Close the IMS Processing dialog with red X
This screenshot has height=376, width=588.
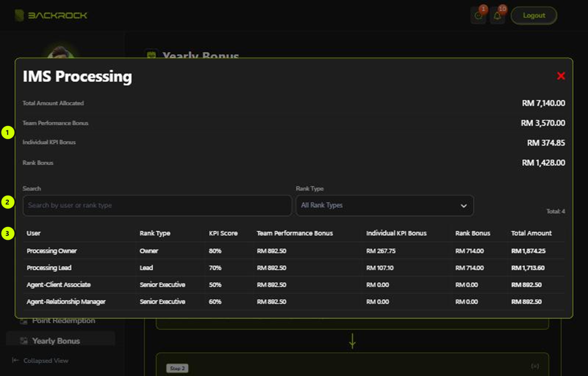[x=561, y=75]
